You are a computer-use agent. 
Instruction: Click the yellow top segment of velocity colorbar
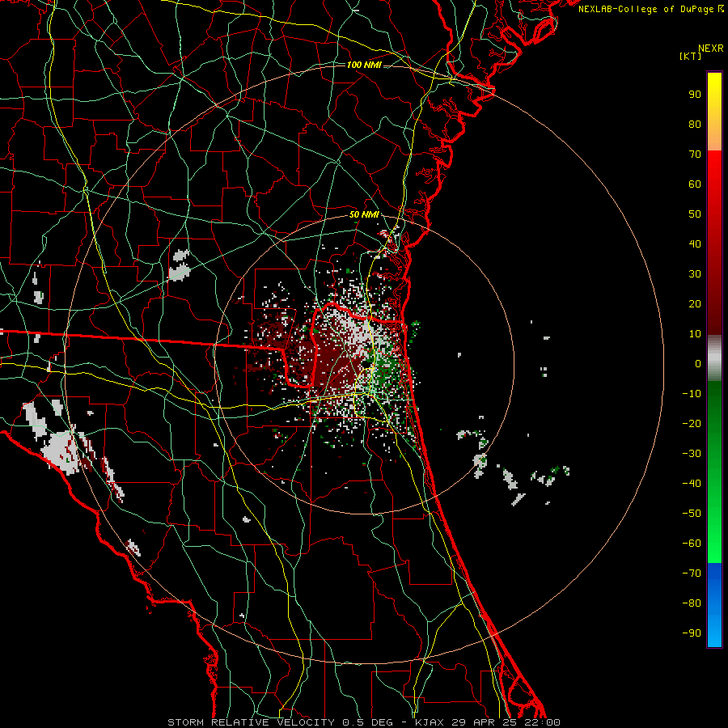(x=714, y=112)
